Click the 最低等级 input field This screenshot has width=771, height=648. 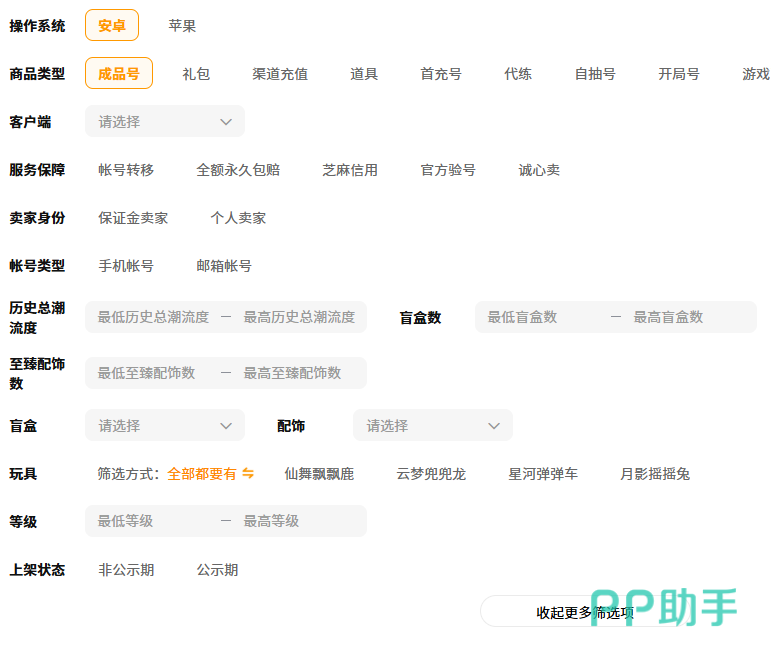tap(152, 521)
